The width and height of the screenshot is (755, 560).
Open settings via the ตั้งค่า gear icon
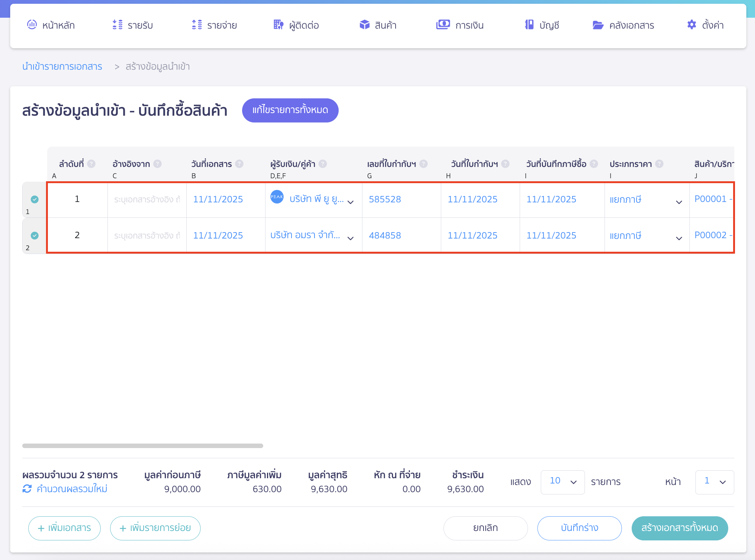(x=692, y=25)
